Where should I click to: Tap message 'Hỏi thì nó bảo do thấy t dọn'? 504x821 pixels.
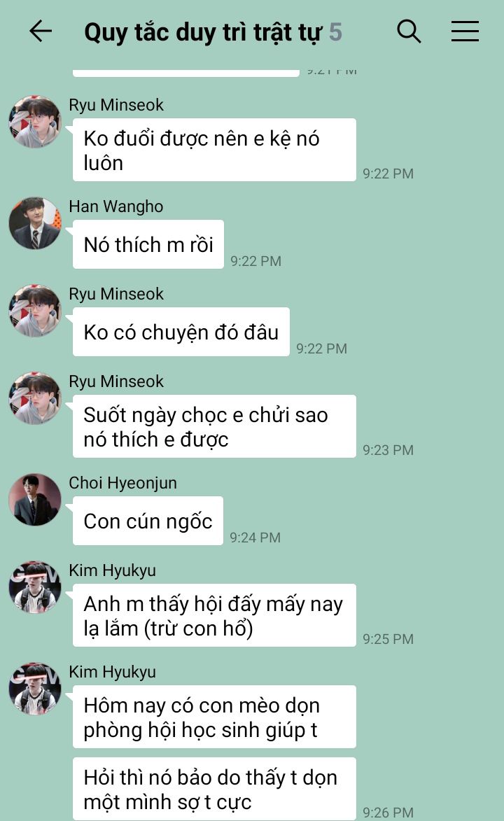tap(214, 789)
